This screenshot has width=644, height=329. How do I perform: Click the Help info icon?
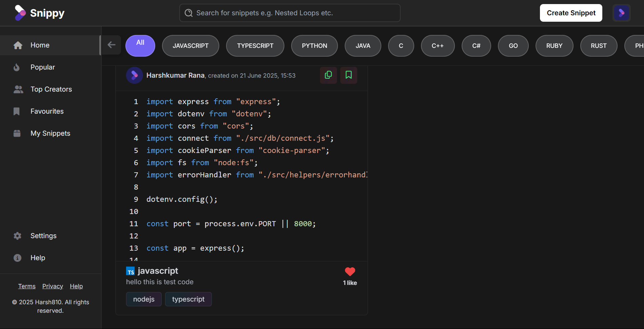coord(17,258)
